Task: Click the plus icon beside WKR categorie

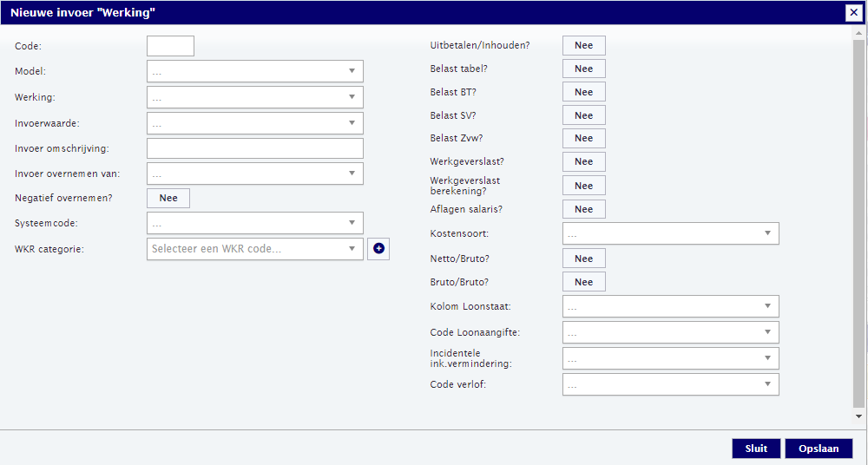Action: click(x=378, y=249)
